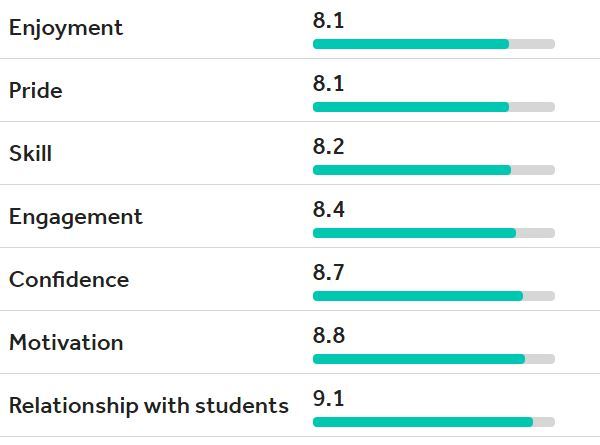Select the Motivation label
Screen dimensions: 600x445
[66, 343]
